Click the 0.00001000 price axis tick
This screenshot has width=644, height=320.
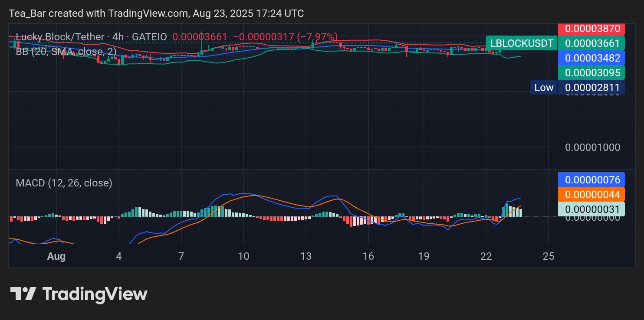point(592,147)
